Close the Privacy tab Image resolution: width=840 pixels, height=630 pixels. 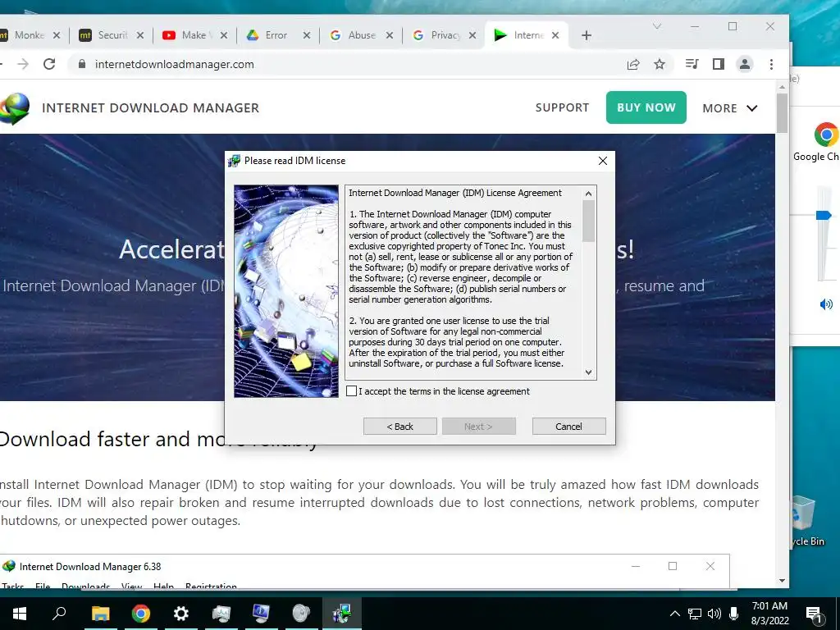tap(472, 35)
